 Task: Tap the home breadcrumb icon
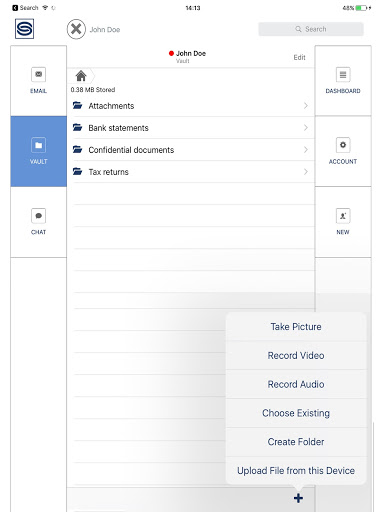click(x=81, y=76)
